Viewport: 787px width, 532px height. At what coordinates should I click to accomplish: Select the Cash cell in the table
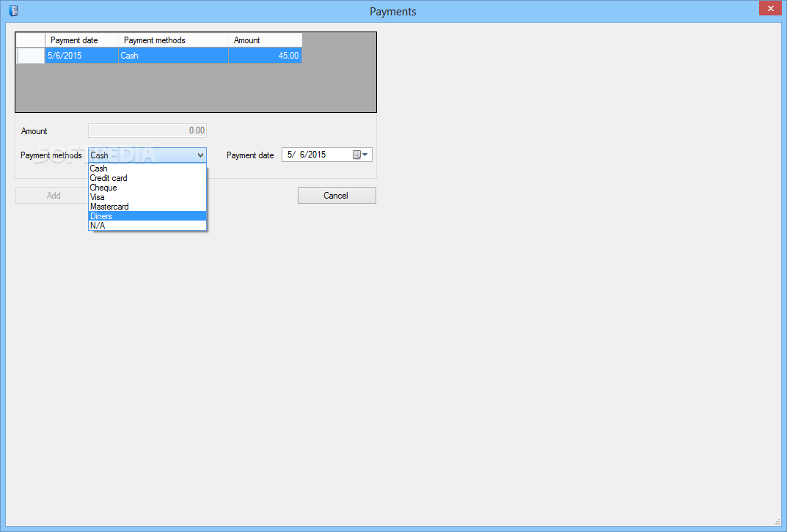tap(174, 56)
